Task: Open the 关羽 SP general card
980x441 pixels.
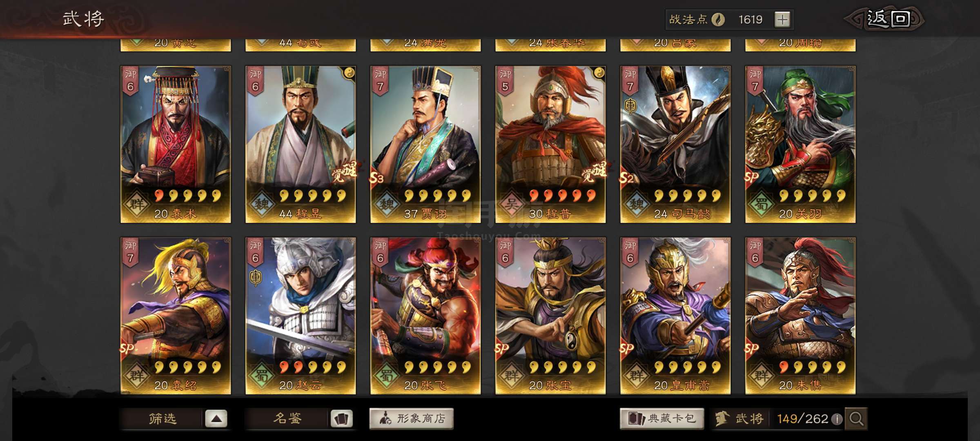Action: pos(800,145)
